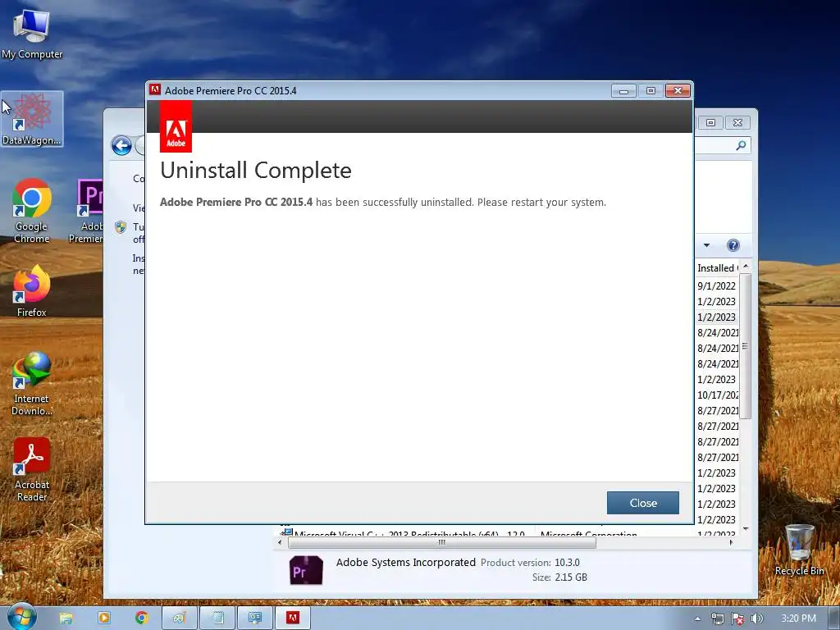Open Action Center flag tray icon
The height and width of the screenshot is (630, 840).
(x=737, y=619)
